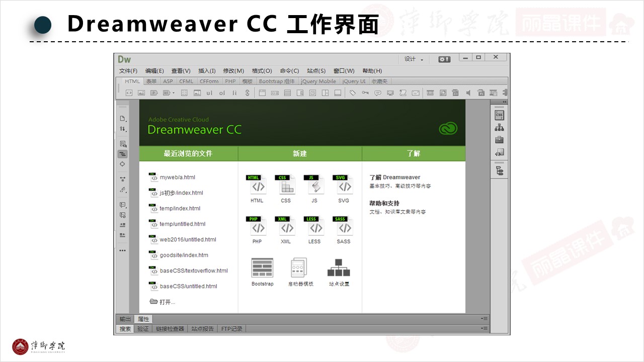Screen dimensions: 644x362
Task: Click the New file icon in left toolbar
Action: (122, 119)
